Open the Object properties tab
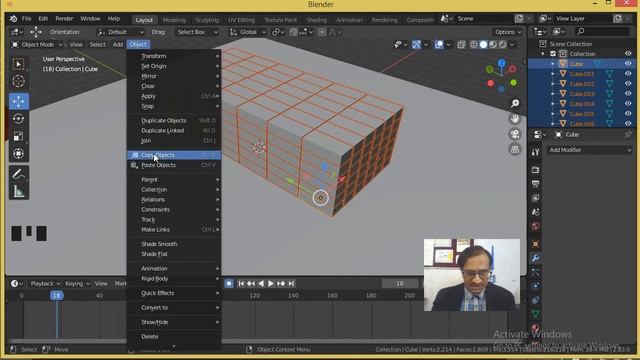Screen dimensions: 640x360 coord(536,244)
